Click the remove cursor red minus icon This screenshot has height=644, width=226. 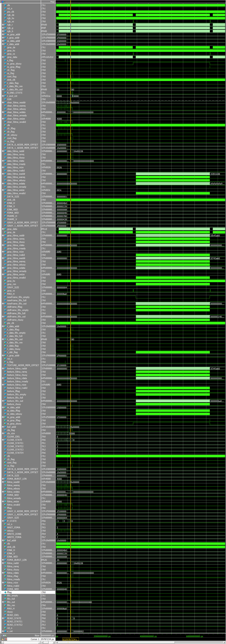[6, 639]
